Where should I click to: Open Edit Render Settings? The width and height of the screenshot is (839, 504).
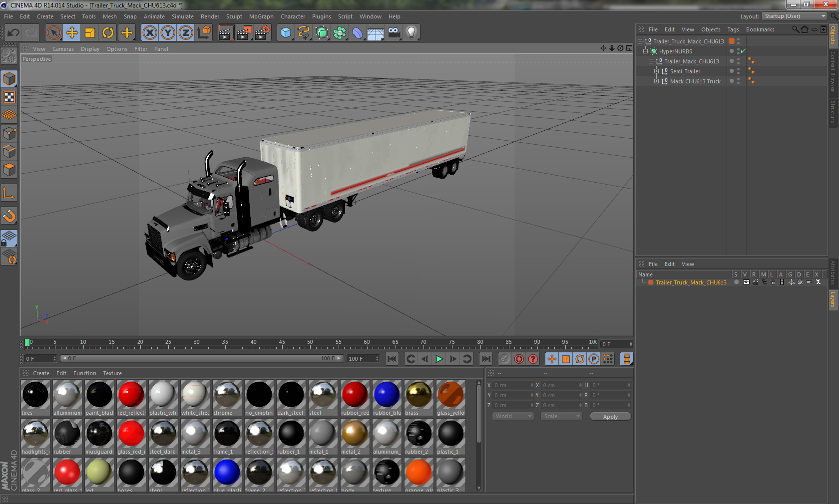pyautogui.click(x=262, y=33)
